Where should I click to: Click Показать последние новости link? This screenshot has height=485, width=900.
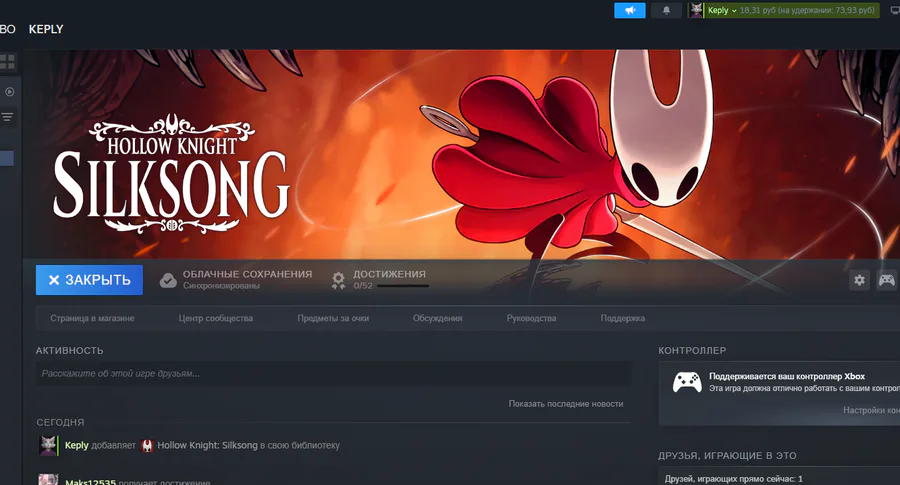[565, 403]
